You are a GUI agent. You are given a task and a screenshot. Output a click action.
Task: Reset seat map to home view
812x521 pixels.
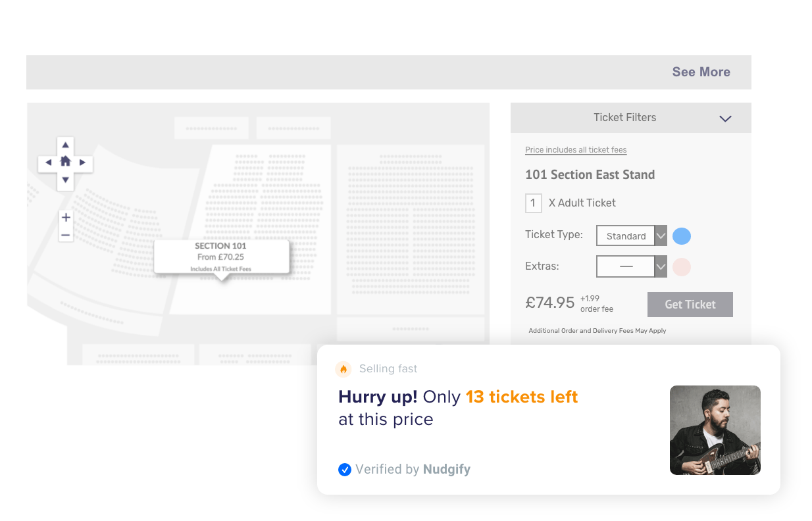pyautogui.click(x=65, y=161)
